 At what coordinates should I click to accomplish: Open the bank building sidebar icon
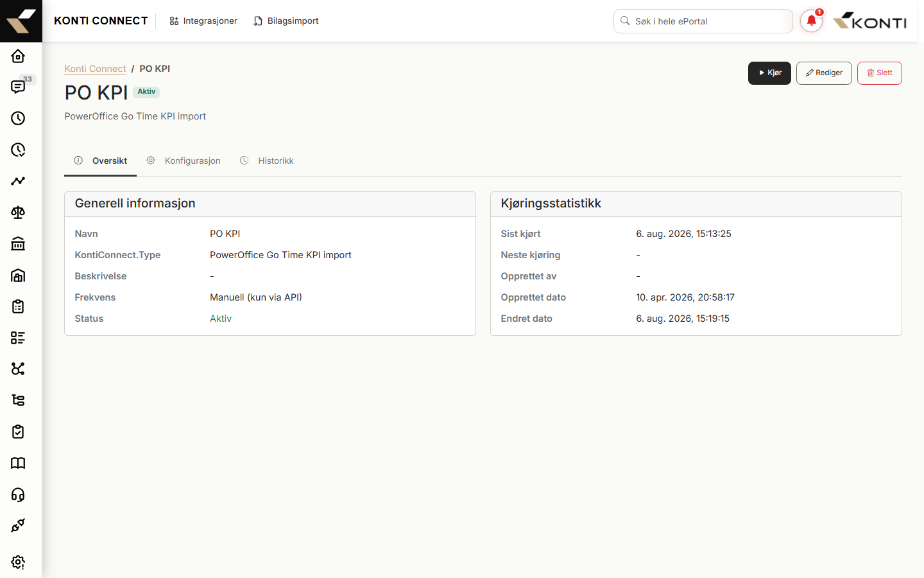(x=18, y=244)
